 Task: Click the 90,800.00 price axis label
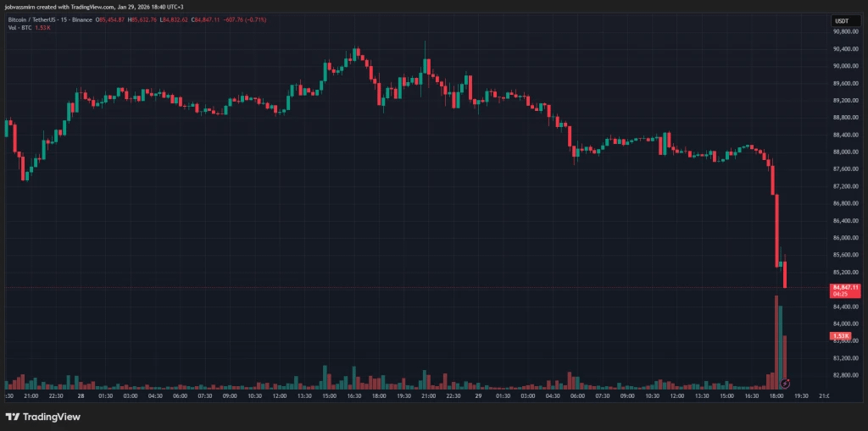pyautogui.click(x=845, y=31)
